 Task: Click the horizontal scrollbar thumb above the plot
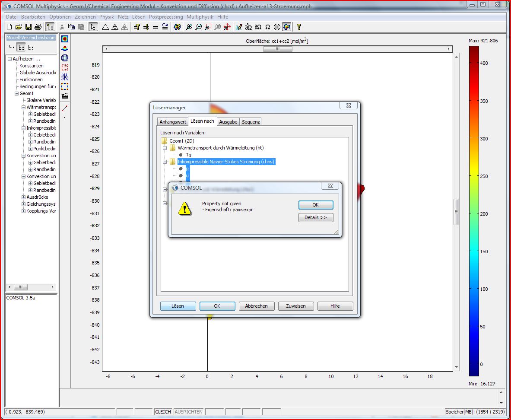click(x=277, y=49)
